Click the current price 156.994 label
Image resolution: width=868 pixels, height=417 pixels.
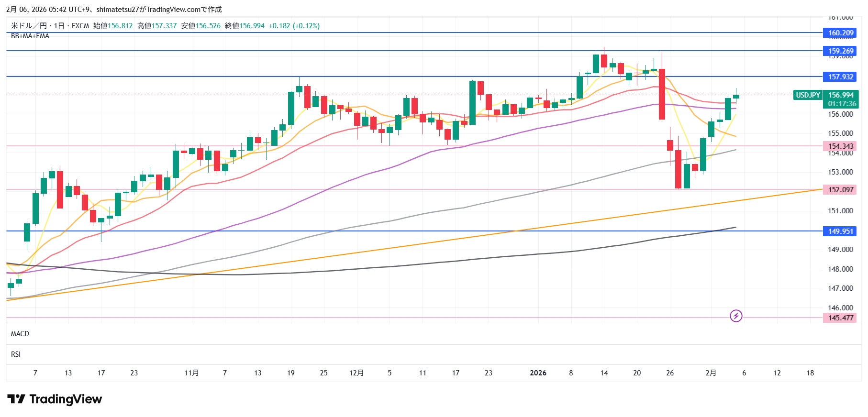pyautogui.click(x=841, y=95)
